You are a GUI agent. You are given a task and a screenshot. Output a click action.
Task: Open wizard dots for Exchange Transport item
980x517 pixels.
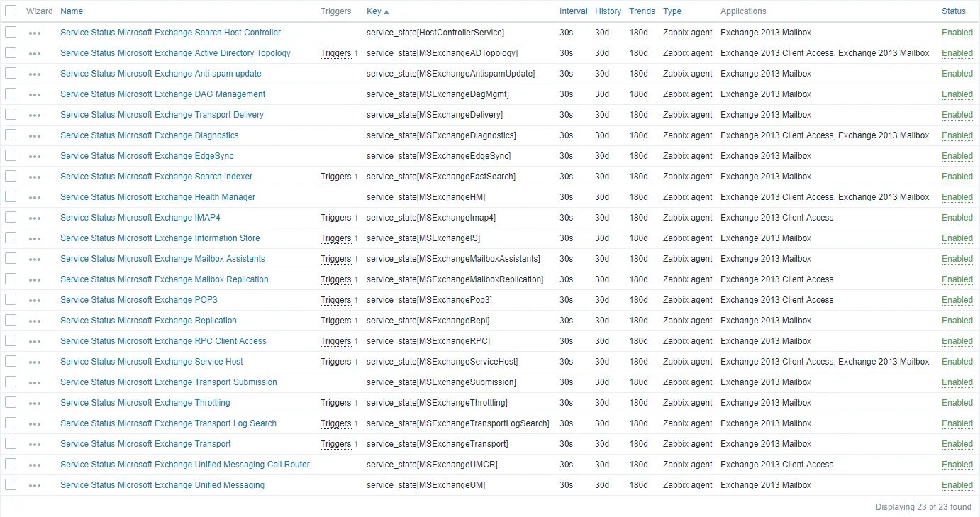(x=35, y=445)
